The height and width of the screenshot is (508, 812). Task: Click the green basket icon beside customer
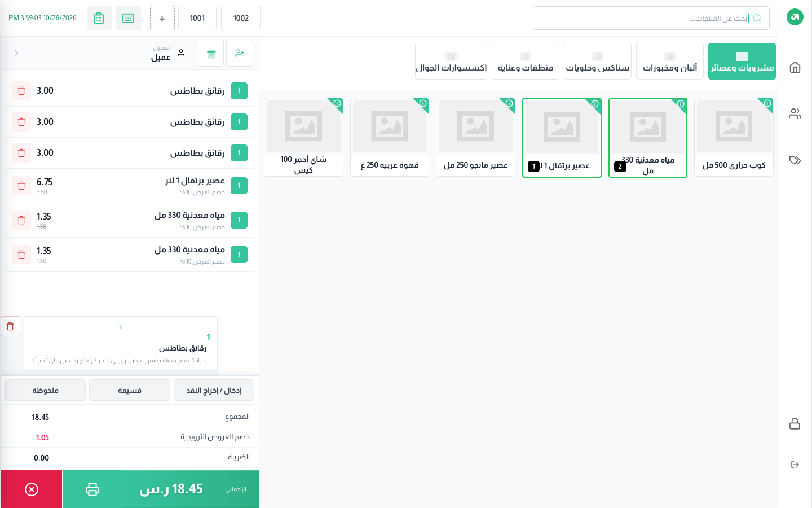(211, 53)
